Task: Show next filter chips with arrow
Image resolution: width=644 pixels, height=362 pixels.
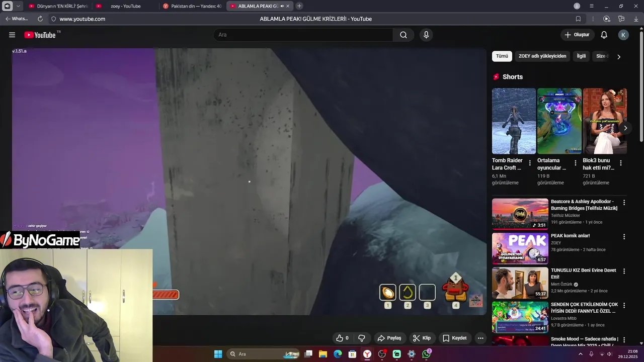Action: click(x=618, y=56)
